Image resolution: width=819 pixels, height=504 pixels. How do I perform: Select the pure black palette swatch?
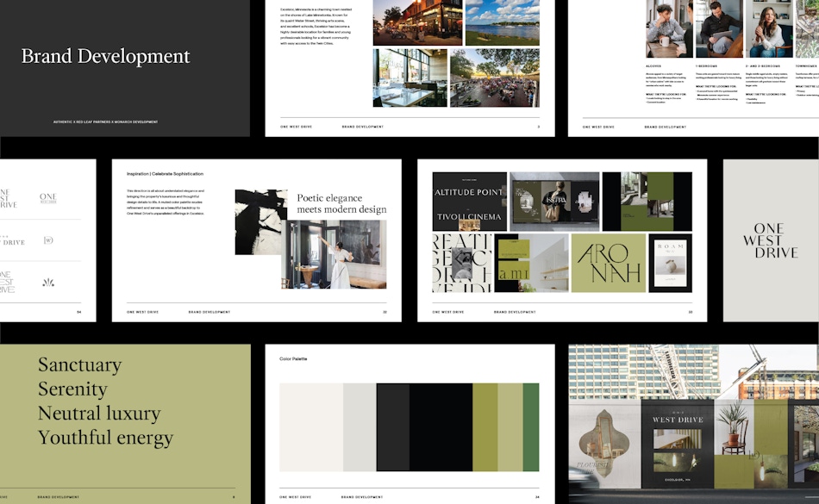coord(441,427)
